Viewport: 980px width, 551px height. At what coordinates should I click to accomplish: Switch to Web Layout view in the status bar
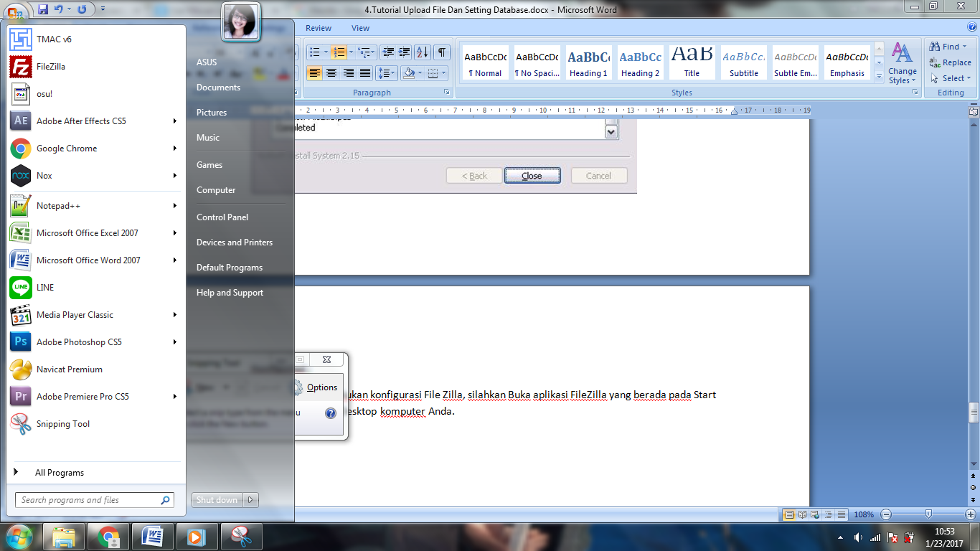(x=815, y=514)
